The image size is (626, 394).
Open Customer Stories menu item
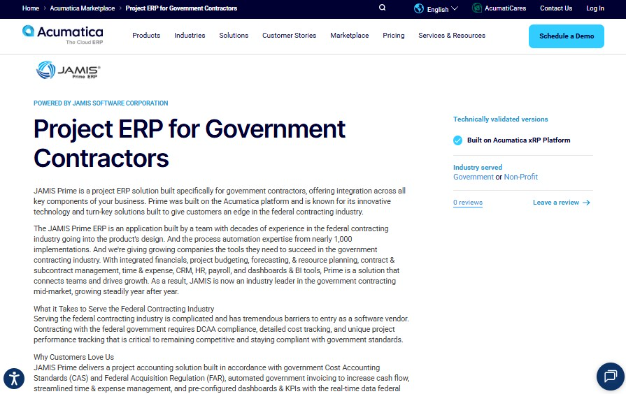[x=289, y=36]
